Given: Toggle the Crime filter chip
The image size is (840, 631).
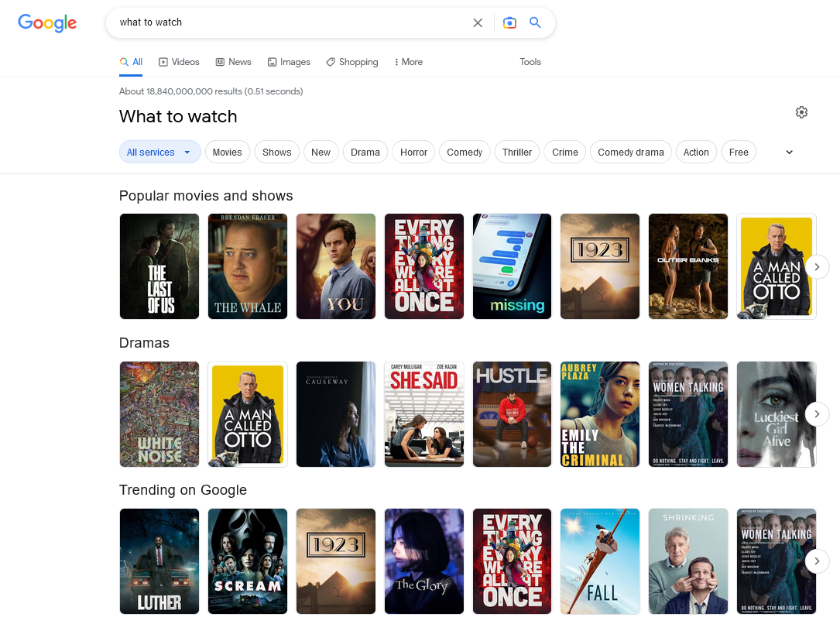Looking at the screenshot, I should pos(565,152).
